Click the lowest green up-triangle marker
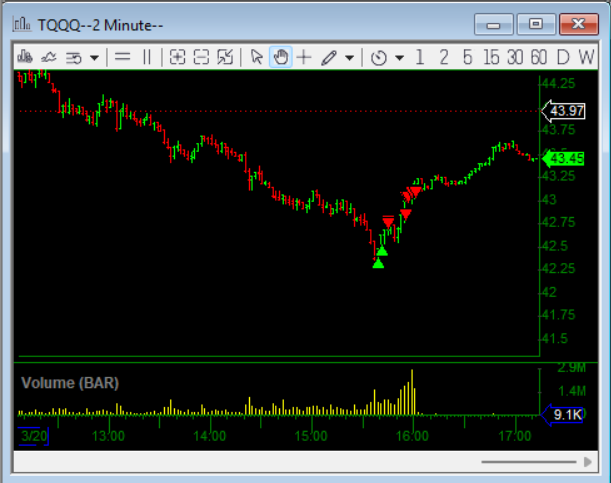Image resolution: width=611 pixels, height=483 pixels. 378,264
